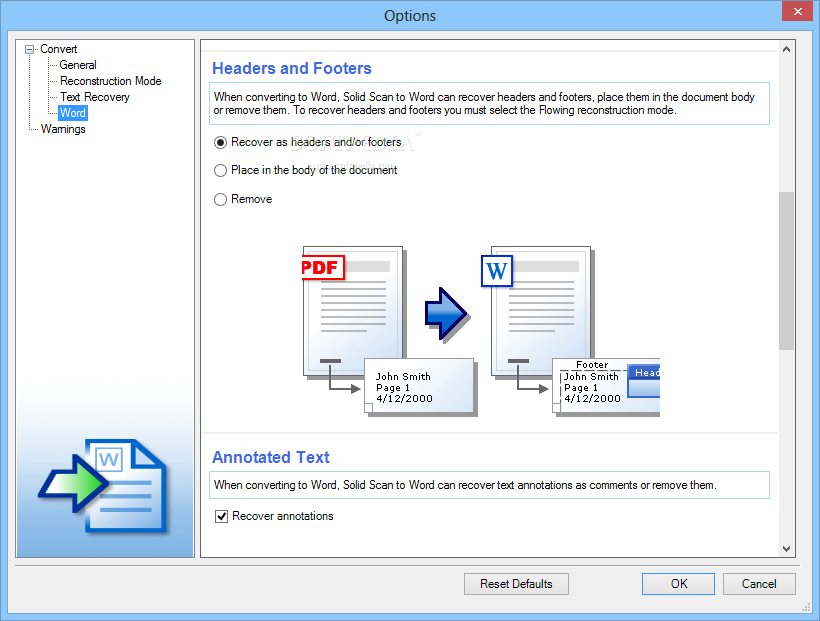Viewport: 820px width, 621px height.
Task: Select Recover as headers and/or footers
Action: [308, 142]
